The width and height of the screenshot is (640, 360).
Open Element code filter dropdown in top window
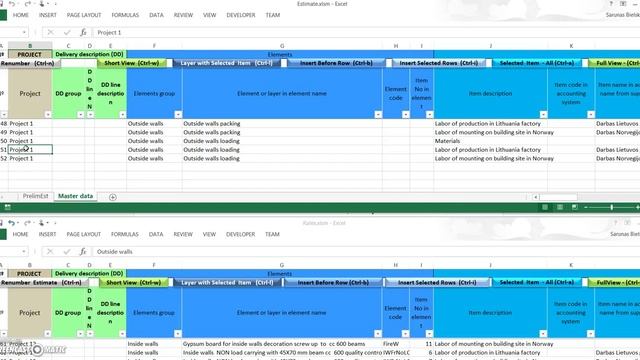[405, 115]
